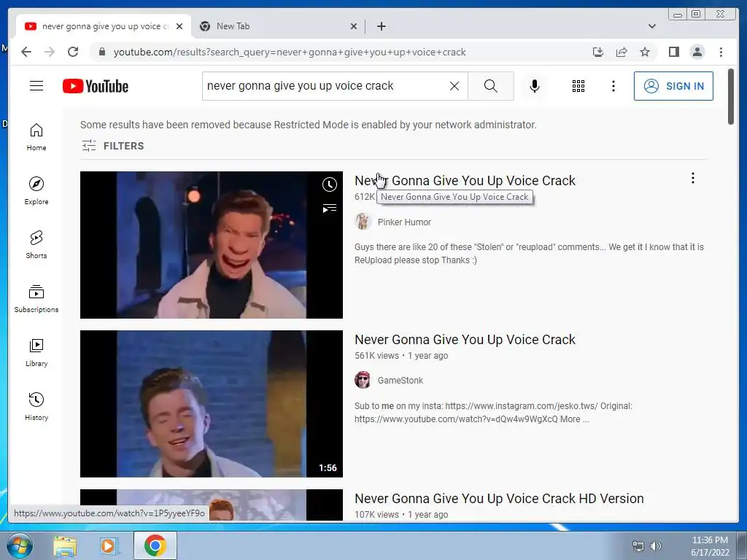Submit search with the magnifying glass button

[x=491, y=86]
